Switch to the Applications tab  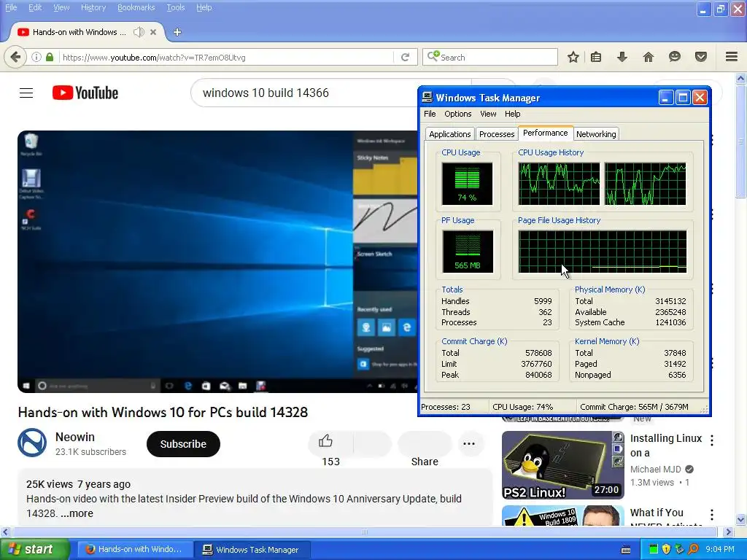coord(449,134)
